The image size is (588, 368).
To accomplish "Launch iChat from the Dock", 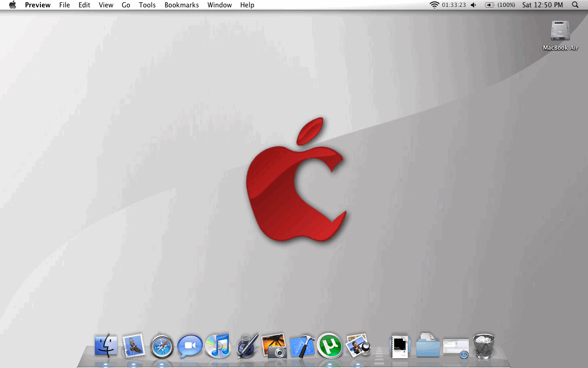I will (x=190, y=346).
